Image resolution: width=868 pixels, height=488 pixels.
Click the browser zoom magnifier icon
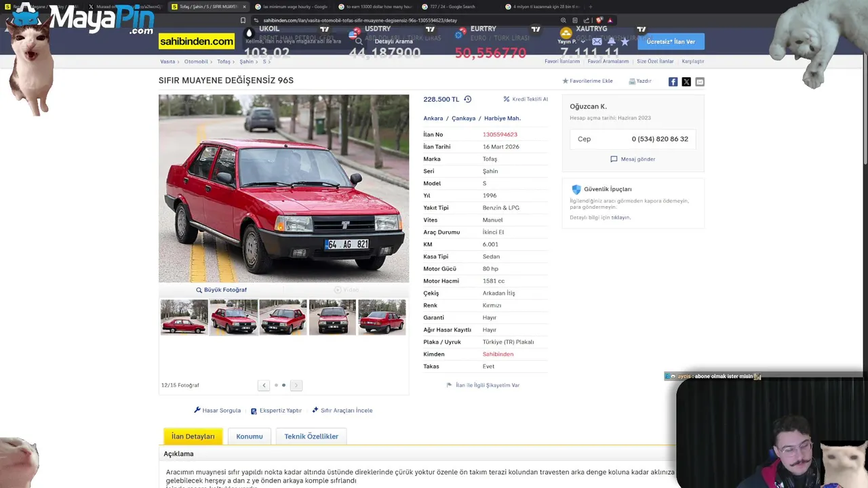coord(564,20)
